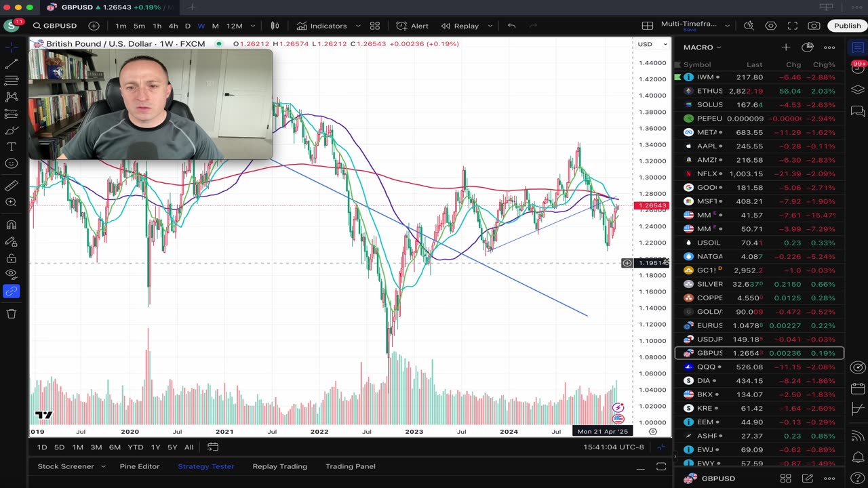Open Go to date calendar icon
The height and width of the screenshot is (488, 868).
(212, 447)
